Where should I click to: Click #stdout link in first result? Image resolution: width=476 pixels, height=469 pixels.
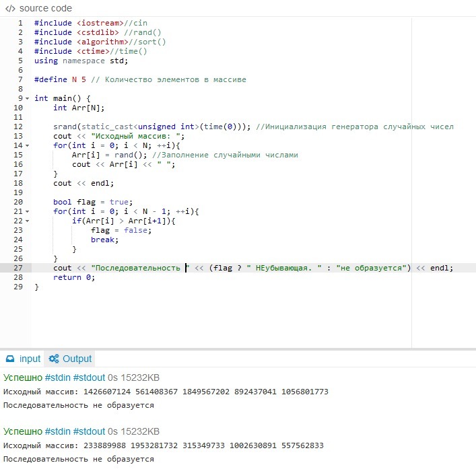(90, 377)
